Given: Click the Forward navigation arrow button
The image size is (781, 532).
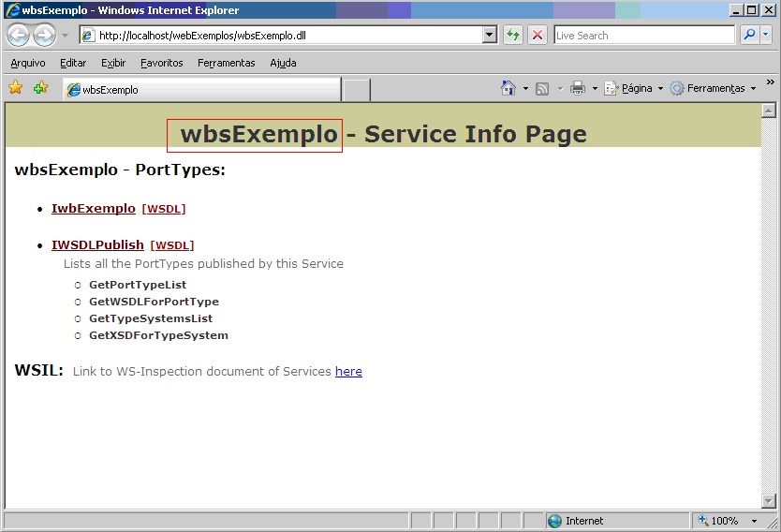Looking at the screenshot, I should coord(44,36).
